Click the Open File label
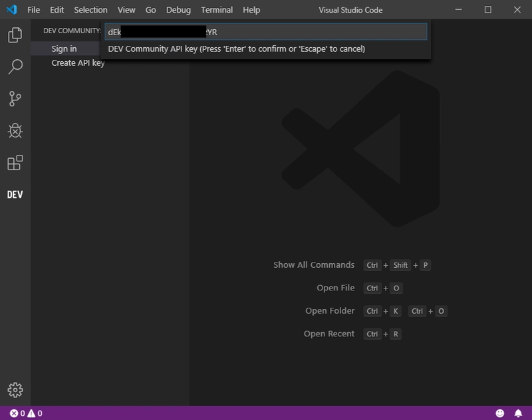This screenshot has width=532, height=420. click(335, 288)
